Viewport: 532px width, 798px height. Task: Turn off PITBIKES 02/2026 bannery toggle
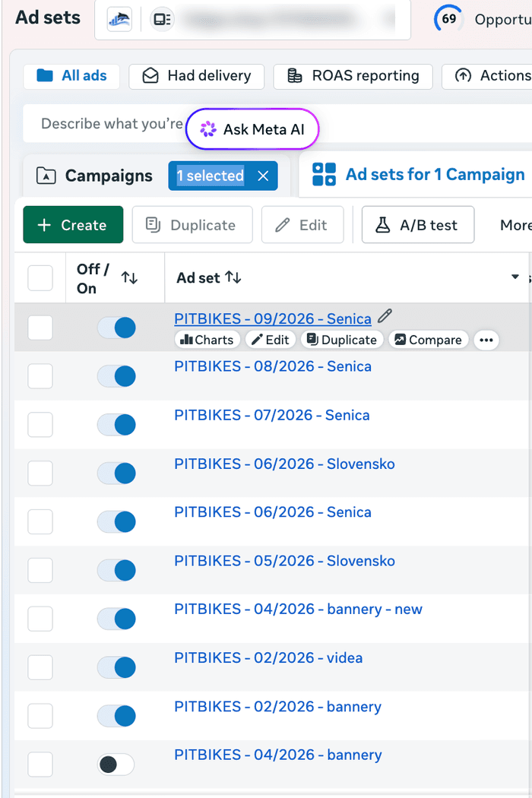116,716
